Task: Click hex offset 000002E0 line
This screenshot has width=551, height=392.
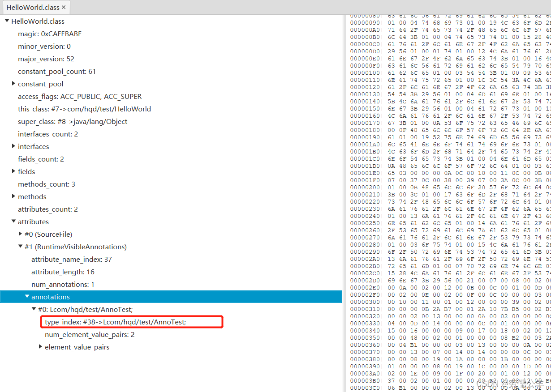Action: click(x=450, y=287)
